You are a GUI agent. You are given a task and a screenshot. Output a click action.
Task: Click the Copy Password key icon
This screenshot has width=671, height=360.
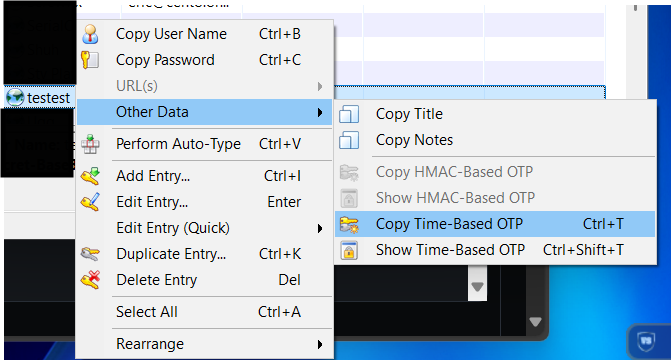90,60
